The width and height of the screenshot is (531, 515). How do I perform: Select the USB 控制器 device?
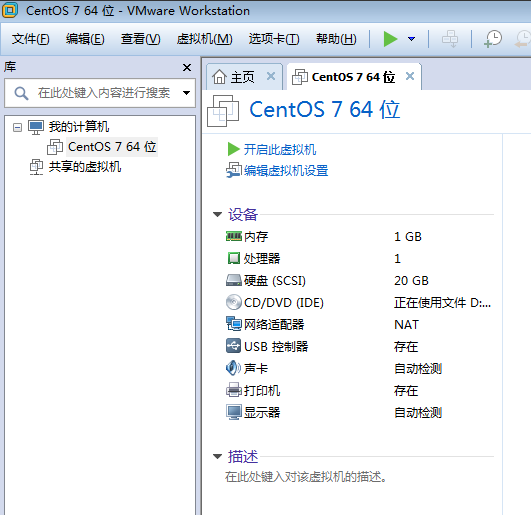pos(267,346)
